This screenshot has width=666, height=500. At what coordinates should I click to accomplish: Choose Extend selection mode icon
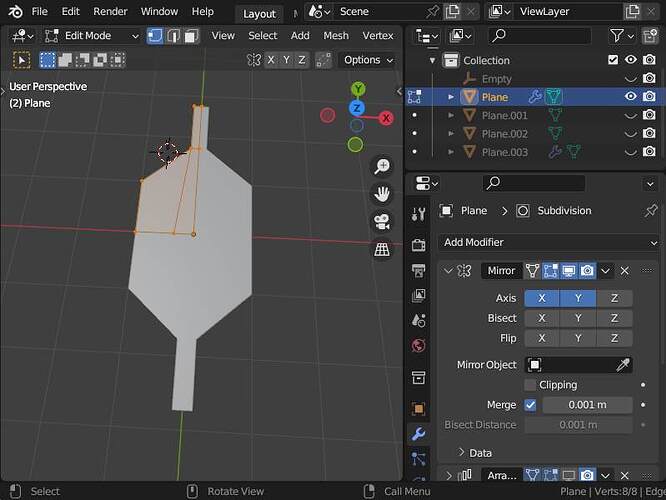(65, 60)
